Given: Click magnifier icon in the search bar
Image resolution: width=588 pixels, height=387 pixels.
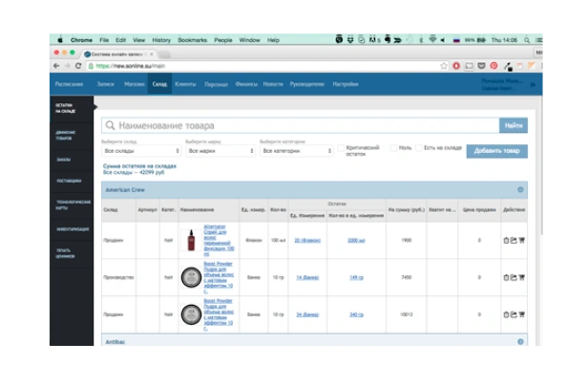Looking at the screenshot, I should tap(111, 125).
